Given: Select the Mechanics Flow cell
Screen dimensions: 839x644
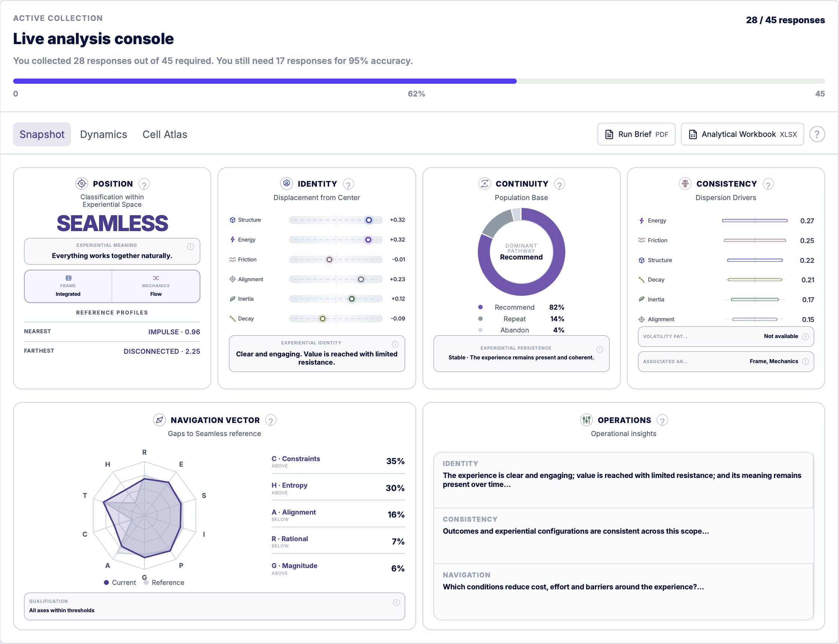Looking at the screenshot, I should (156, 286).
